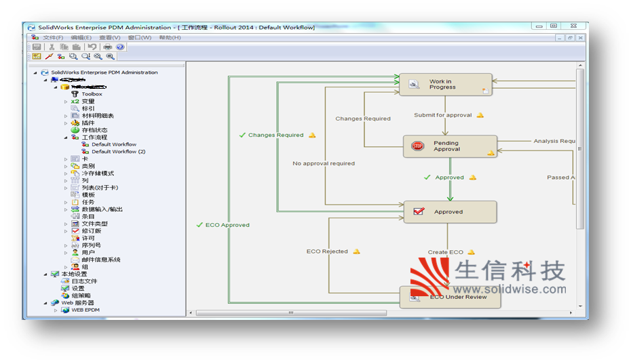Click the Copy toolbar icon
633x364 pixels.
tap(64, 47)
